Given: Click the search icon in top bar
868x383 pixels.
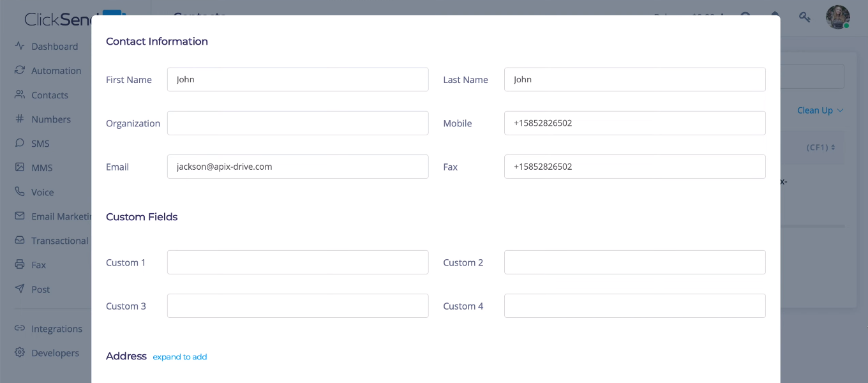Looking at the screenshot, I should click(745, 17).
